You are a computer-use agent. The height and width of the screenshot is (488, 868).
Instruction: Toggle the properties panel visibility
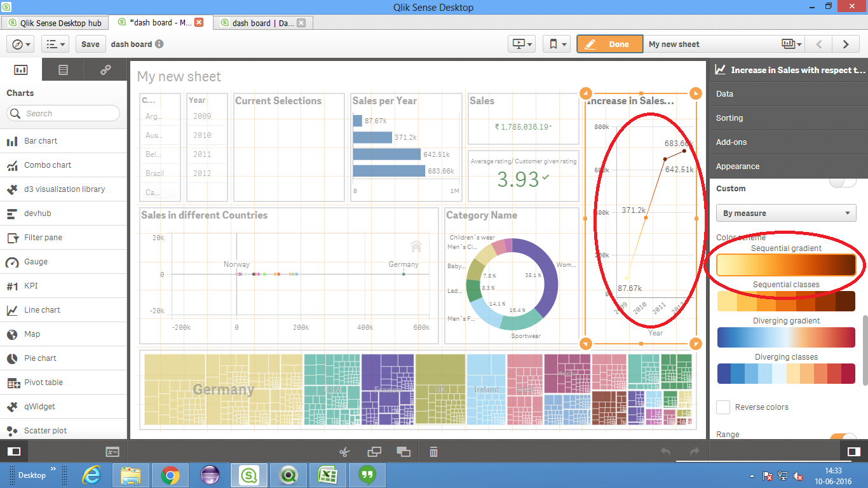pyautogui.click(x=853, y=452)
